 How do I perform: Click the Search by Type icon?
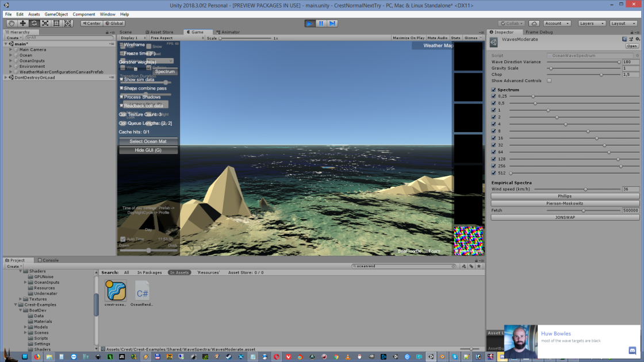pyautogui.click(x=463, y=266)
